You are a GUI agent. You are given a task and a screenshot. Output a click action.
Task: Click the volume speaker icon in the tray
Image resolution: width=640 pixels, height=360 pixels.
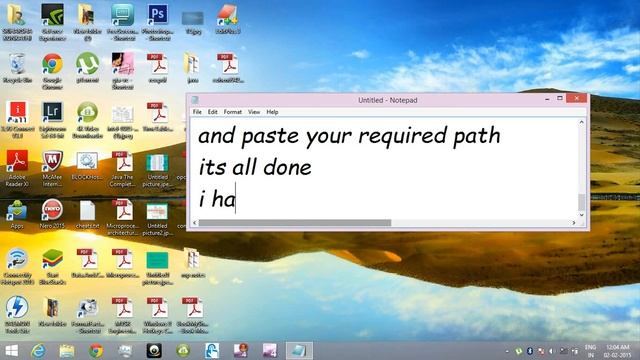[x=551, y=351]
